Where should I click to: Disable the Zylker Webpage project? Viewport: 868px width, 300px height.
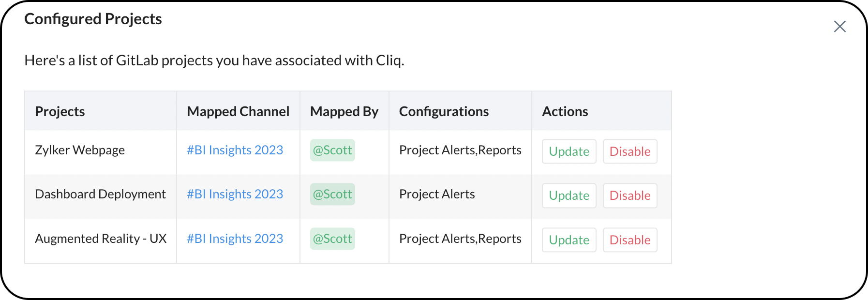(x=630, y=151)
